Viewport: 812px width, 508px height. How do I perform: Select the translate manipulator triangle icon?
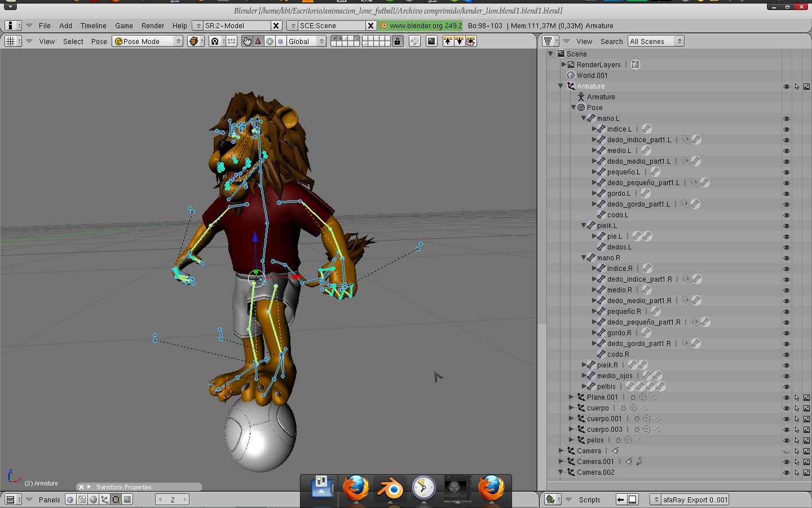[258, 41]
